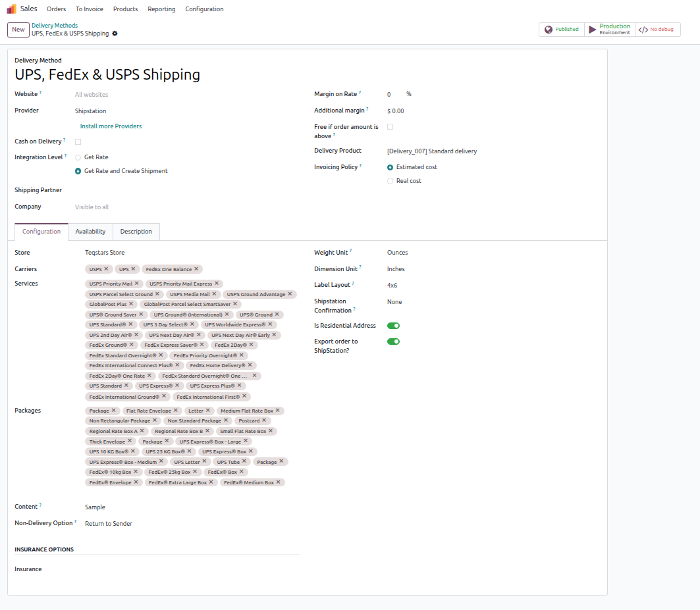This screenshot has height=610, width=700.
Task: Toggle Export order to ShipStation switch
Action: [393, 342]
